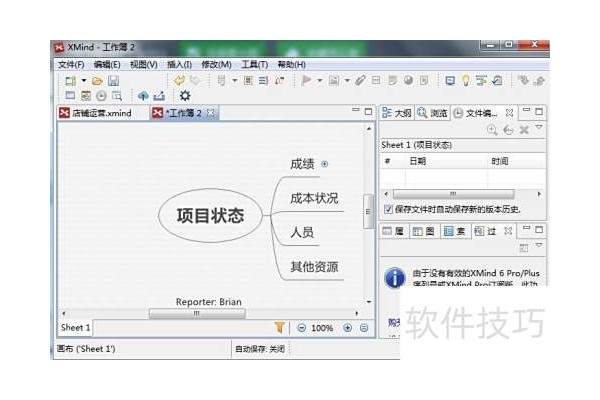The width and height of the screenshot is (600, 400).
Task: Select the 人员 subtopic
Action: coord(302,232)
